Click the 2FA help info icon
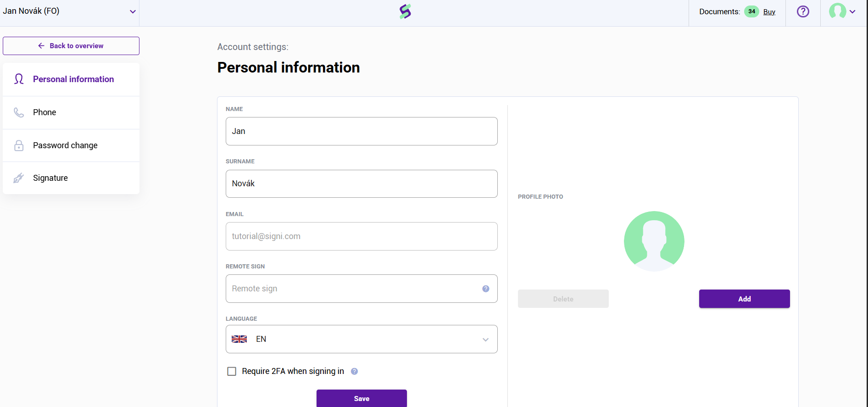Viewport: 868px width, 407px height. click(x=354, y=371)
